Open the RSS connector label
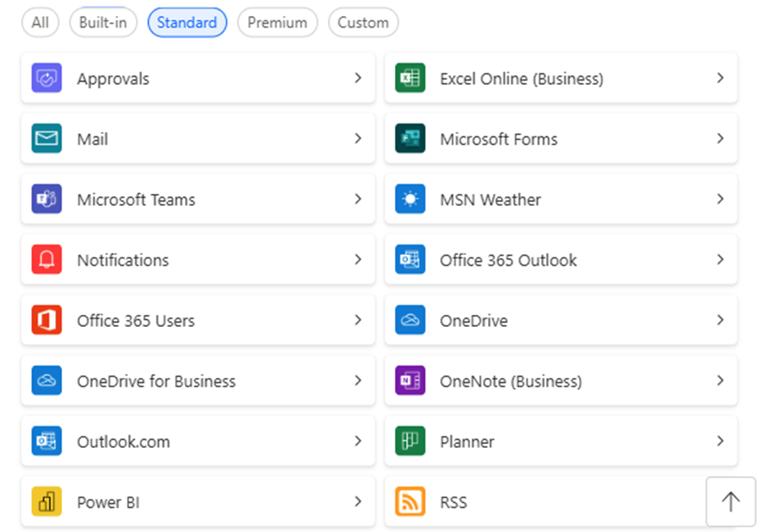 [454, 502]
